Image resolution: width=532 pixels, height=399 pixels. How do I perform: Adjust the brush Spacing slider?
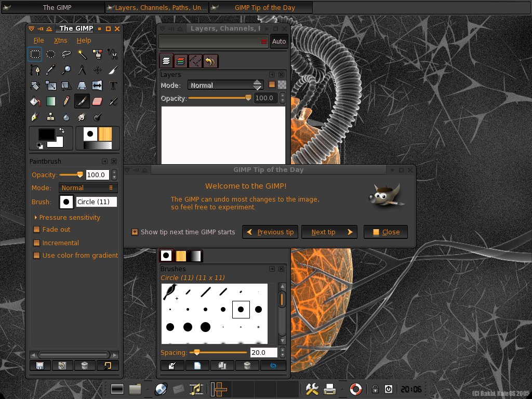[x=219, y=353]
